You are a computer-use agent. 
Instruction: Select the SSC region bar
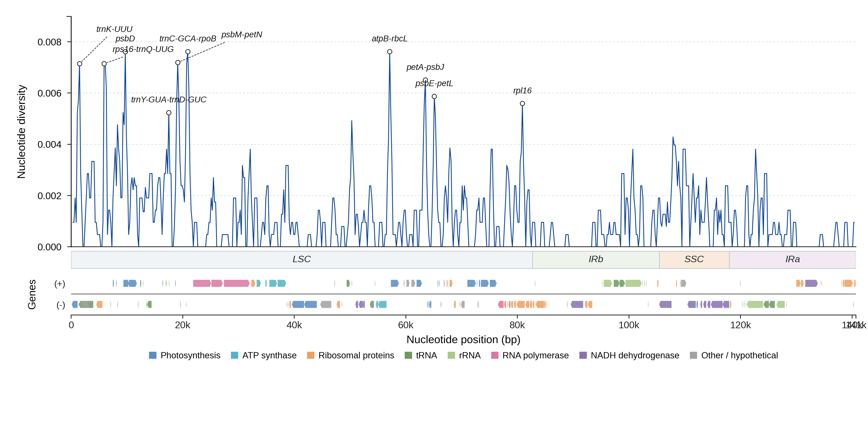point(694,260)
